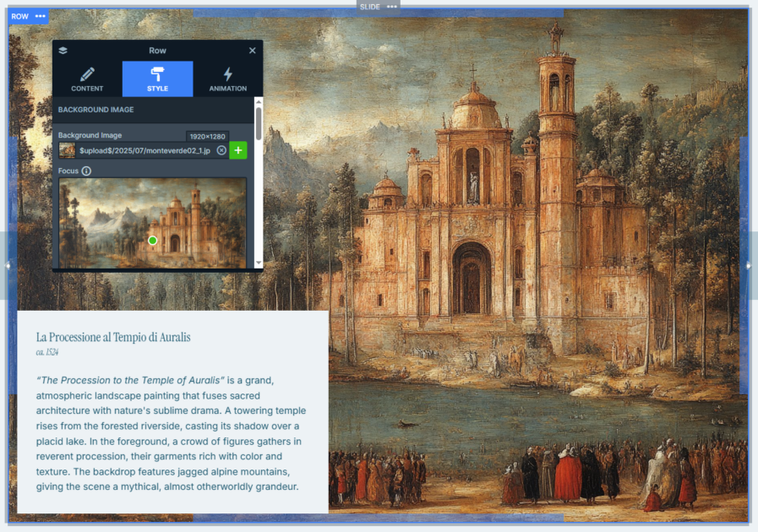This screenshot has height=532, width=758.
Task: Click the Row panel scrollbar thumb
Action: point(259,123)
